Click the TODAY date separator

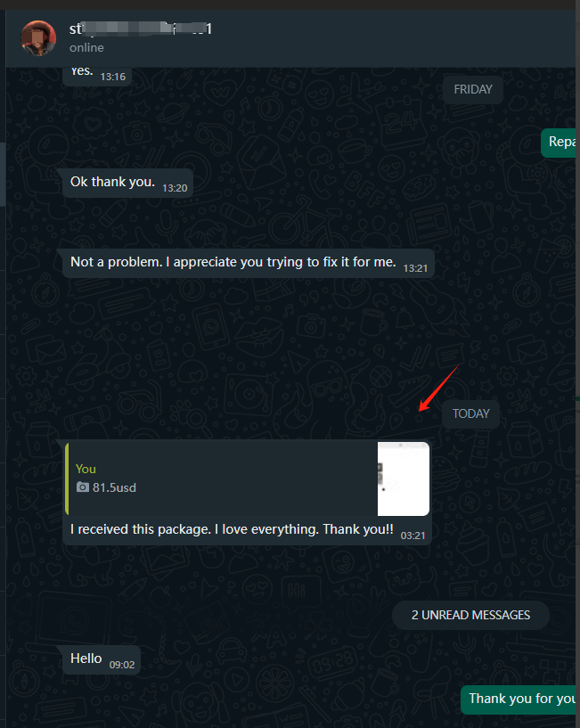(471, 413)
